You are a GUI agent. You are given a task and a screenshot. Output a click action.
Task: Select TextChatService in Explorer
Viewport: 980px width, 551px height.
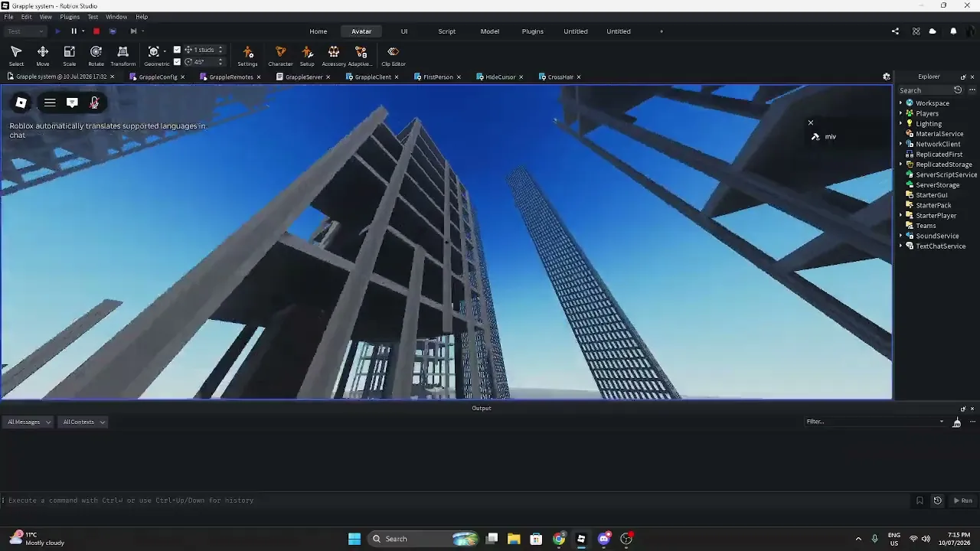939,246
